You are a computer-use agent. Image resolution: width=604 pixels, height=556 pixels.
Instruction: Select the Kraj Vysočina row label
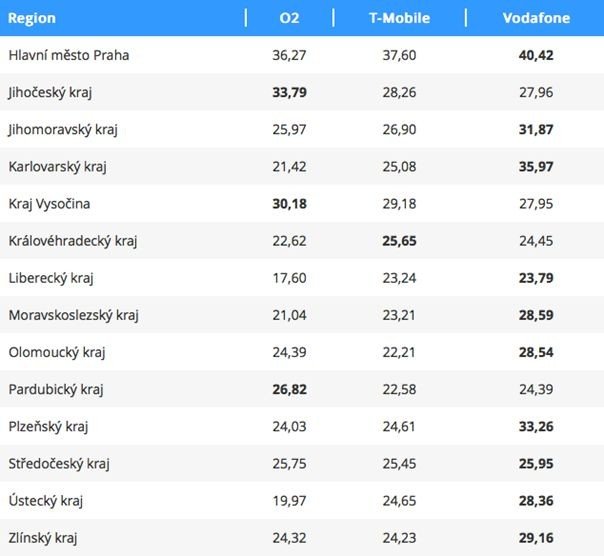point(49,203)
